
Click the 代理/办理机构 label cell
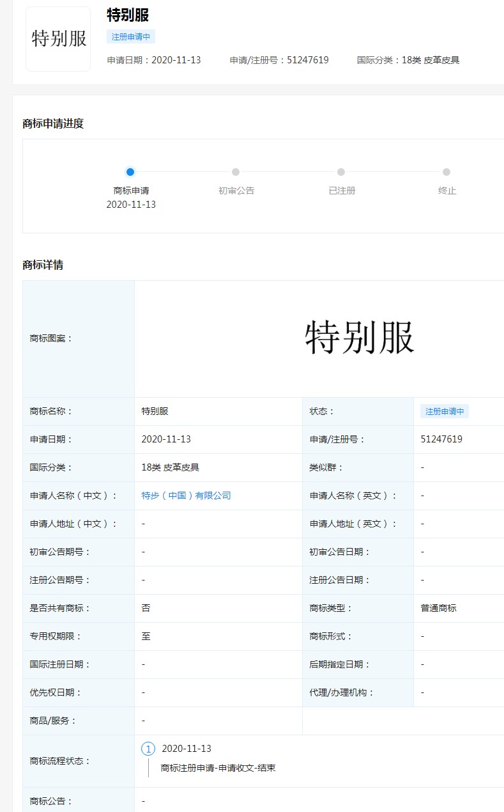tap(358, 692)
